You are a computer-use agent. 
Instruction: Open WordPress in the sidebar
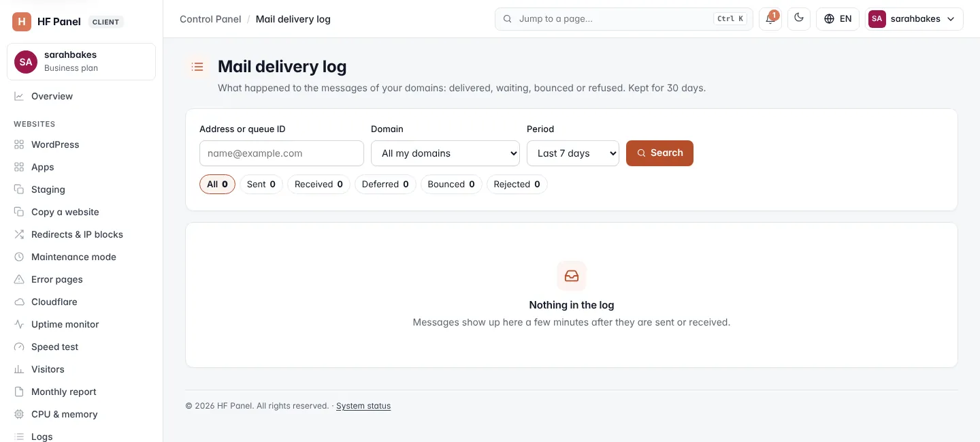click(x=82, y=144)
